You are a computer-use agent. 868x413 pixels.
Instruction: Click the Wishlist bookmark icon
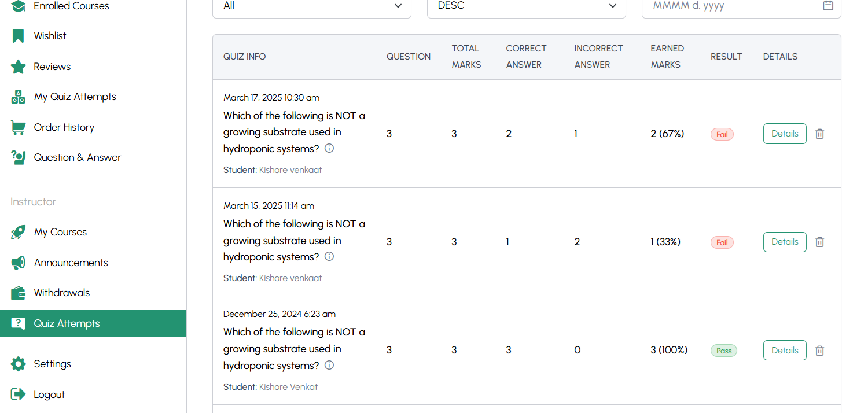19,36
